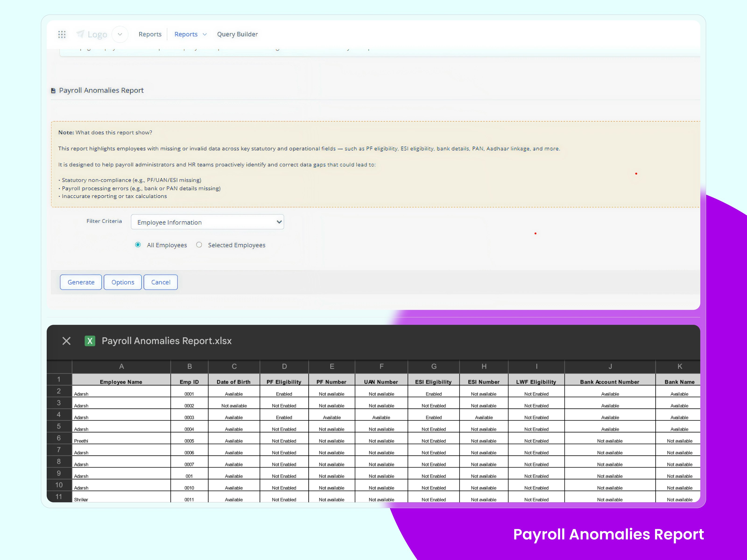Screen dimensions: 747x560
Task: Click the Excel file icon
Action: [90, 341]
